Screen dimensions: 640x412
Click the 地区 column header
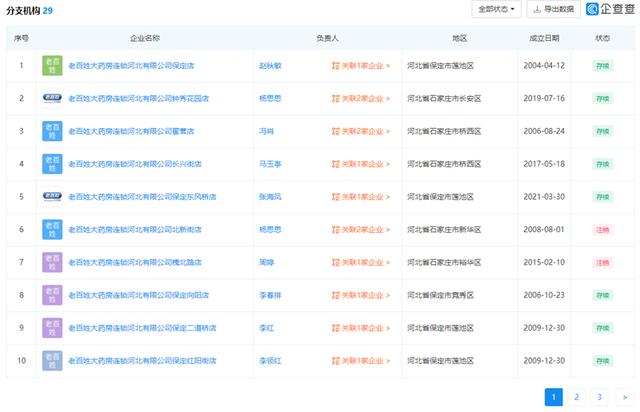pyautogui.click(x=460, y=38)
